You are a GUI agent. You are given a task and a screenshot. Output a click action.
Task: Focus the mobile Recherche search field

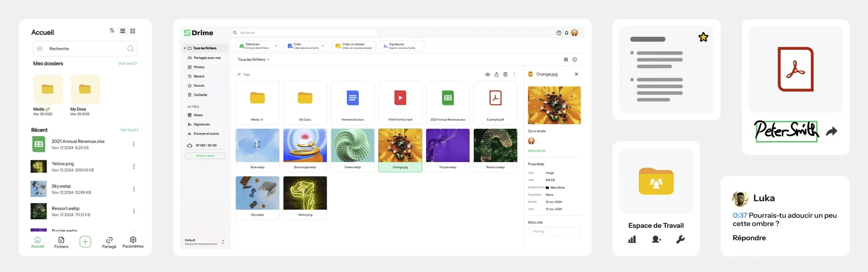click(x=85, y=49)
